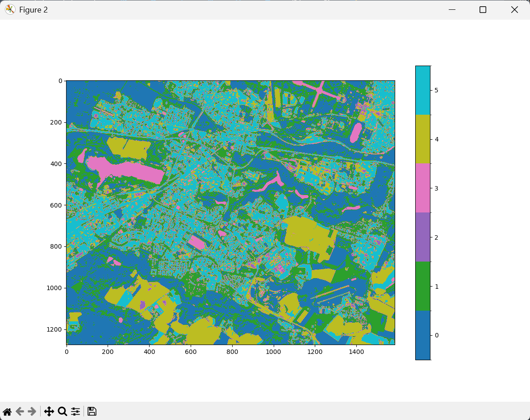Pick the purple colorbar segment labeled 2
This screenshot has height=420, width=530.
[422, 237]
